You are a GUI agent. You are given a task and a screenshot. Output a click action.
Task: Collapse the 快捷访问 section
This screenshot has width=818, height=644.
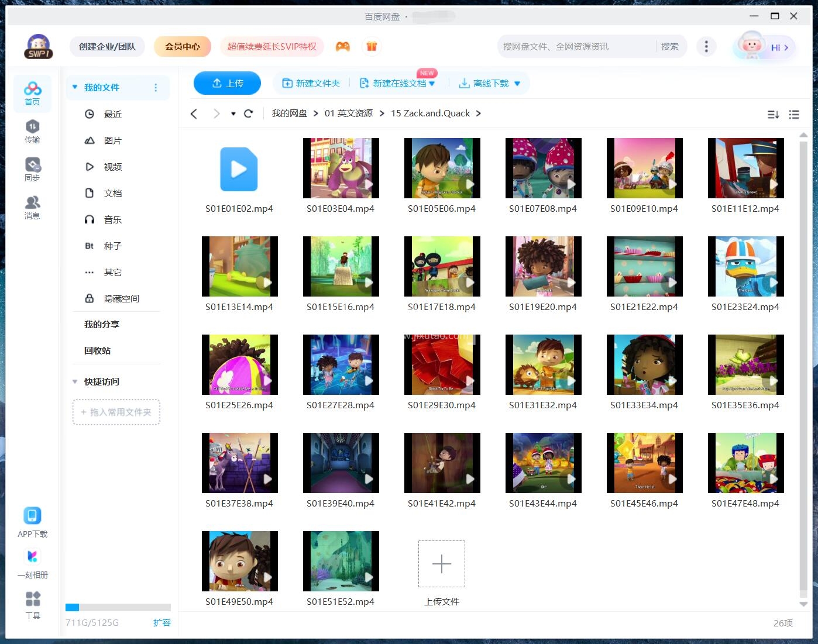74,381
